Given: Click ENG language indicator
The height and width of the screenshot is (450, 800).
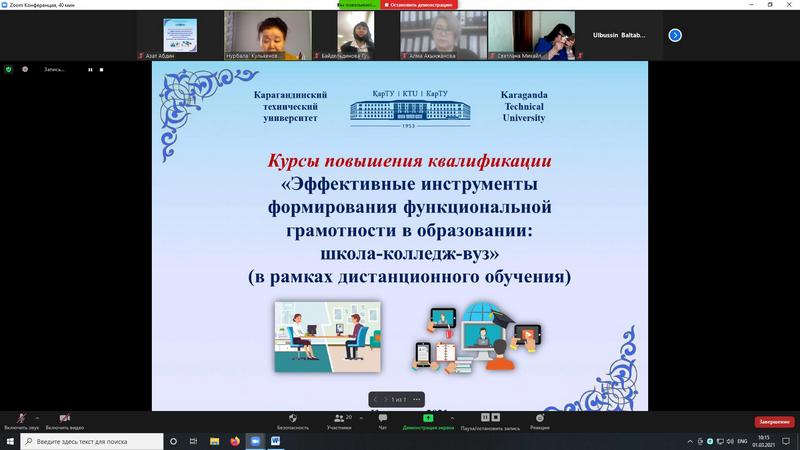Looking at the screenshot, I should pyautogui.click(x=742, y=441).
